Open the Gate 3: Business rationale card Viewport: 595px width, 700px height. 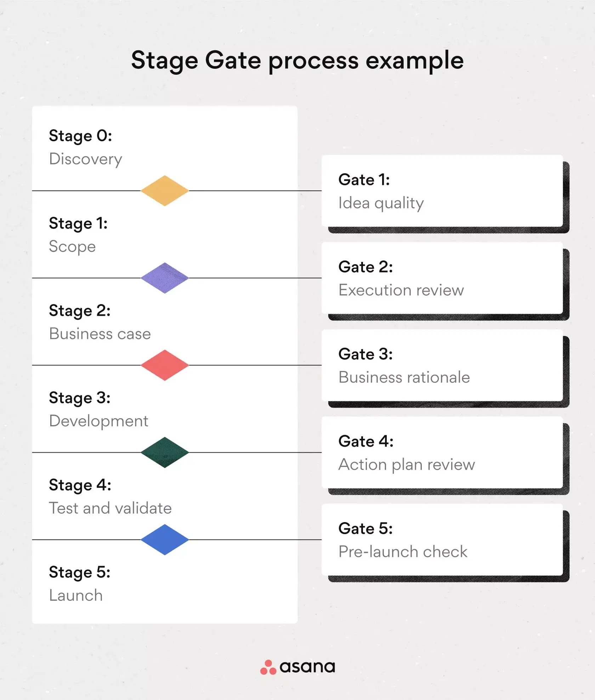[442, 365]
